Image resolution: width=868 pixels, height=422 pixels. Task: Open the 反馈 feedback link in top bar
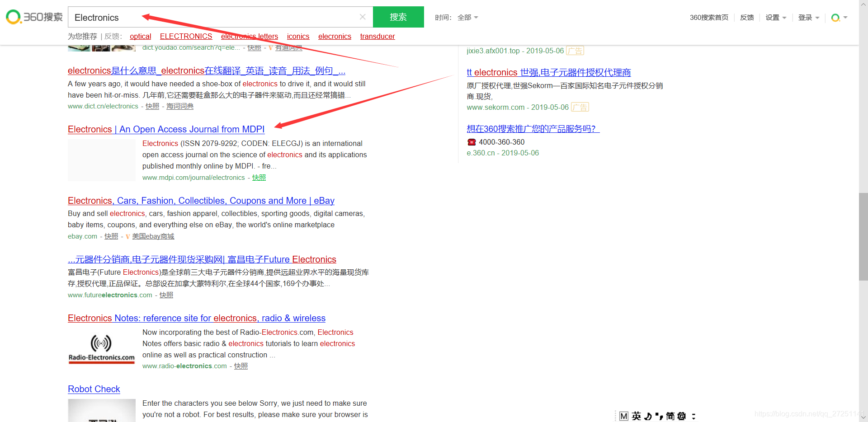coord(747,18)
